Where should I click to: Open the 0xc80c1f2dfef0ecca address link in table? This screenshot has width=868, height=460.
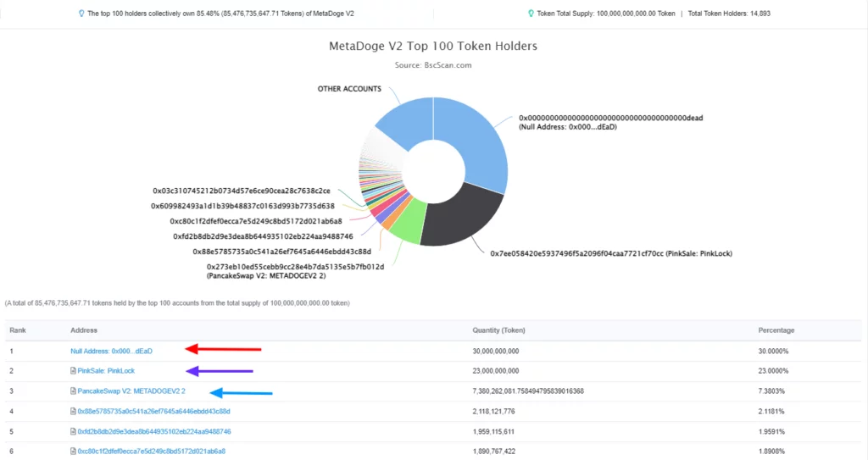[x=152, y=451]
